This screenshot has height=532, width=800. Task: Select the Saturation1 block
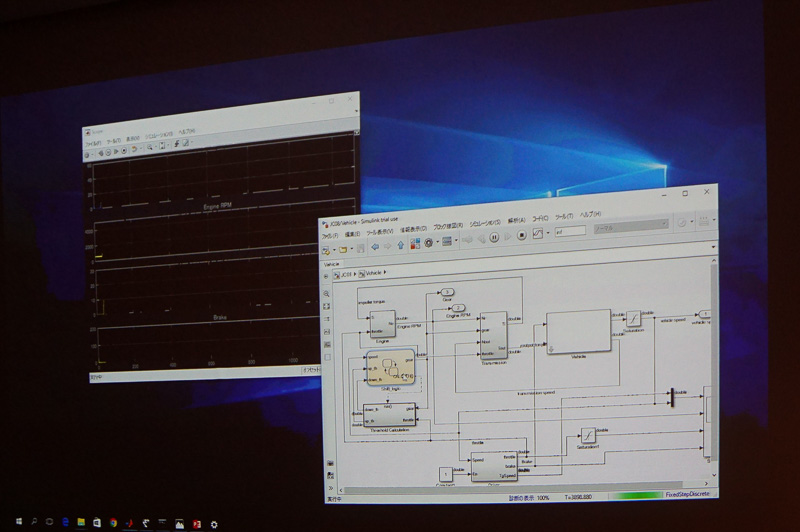click(588, 436)
